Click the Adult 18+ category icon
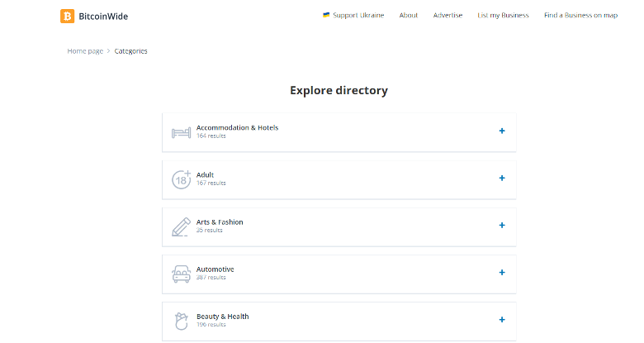The width and height of the screenshot is (644, 343). click(181, 179)
